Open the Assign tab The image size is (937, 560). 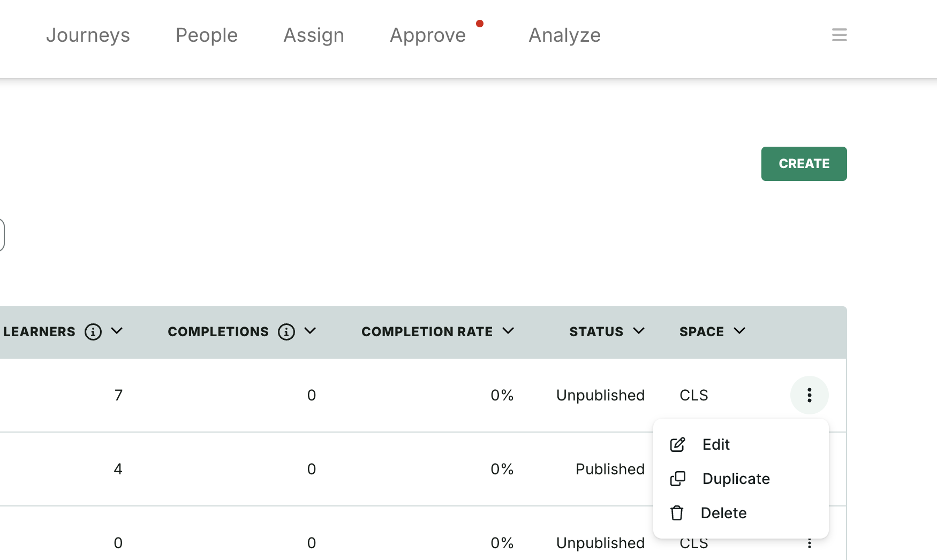(x=313, y=35)
